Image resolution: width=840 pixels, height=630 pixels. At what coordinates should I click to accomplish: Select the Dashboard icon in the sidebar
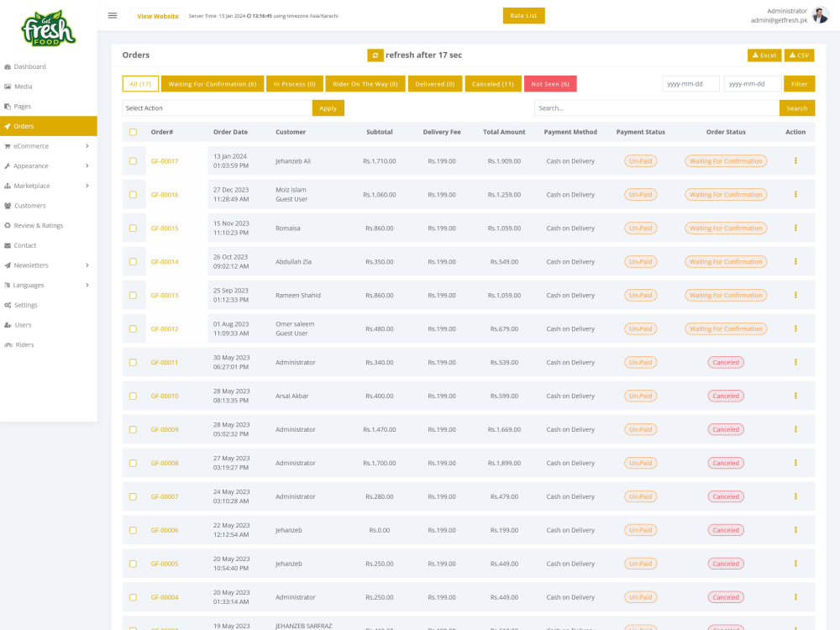point(8,66)
